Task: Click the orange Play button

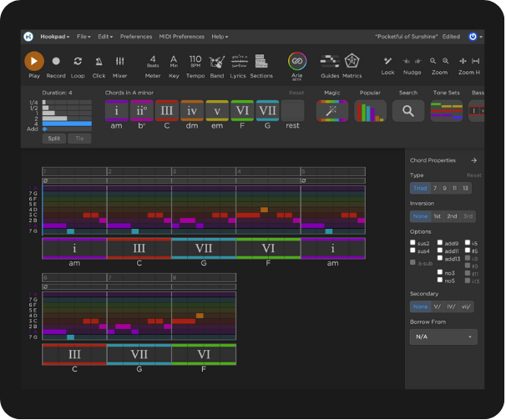Action: point(34,61)
